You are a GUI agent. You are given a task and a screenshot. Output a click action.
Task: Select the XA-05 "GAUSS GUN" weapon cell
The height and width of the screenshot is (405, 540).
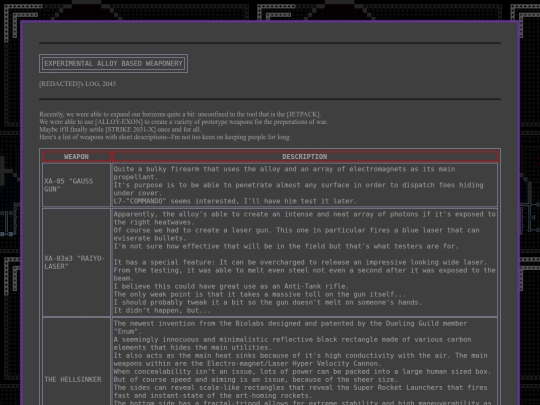pos(76,185)
